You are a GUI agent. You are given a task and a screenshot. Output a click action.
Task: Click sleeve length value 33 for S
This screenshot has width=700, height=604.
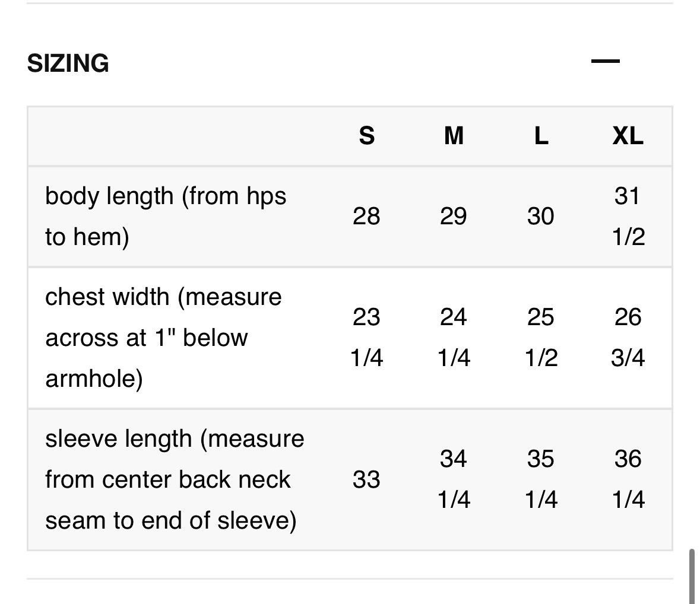(x=366, y=479)
